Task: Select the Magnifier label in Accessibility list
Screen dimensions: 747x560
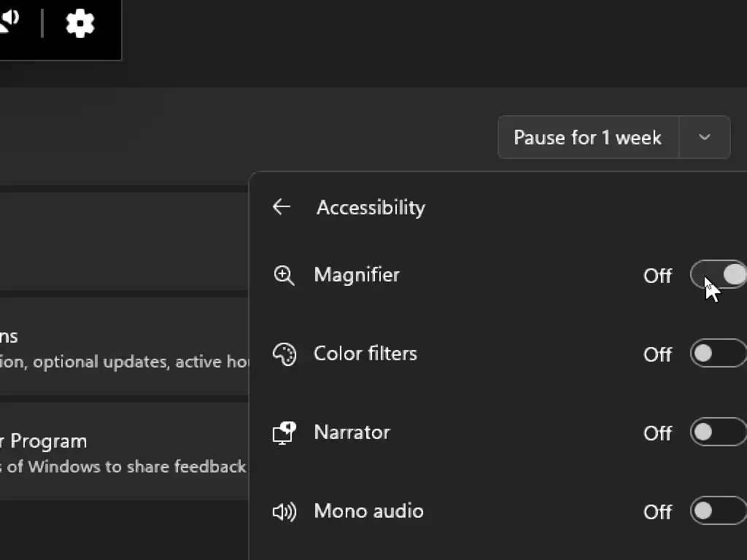Action: click(x=357, y=275)
